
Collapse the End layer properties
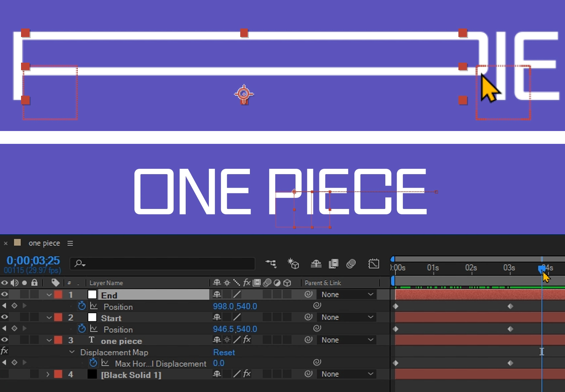click(49, 295)
